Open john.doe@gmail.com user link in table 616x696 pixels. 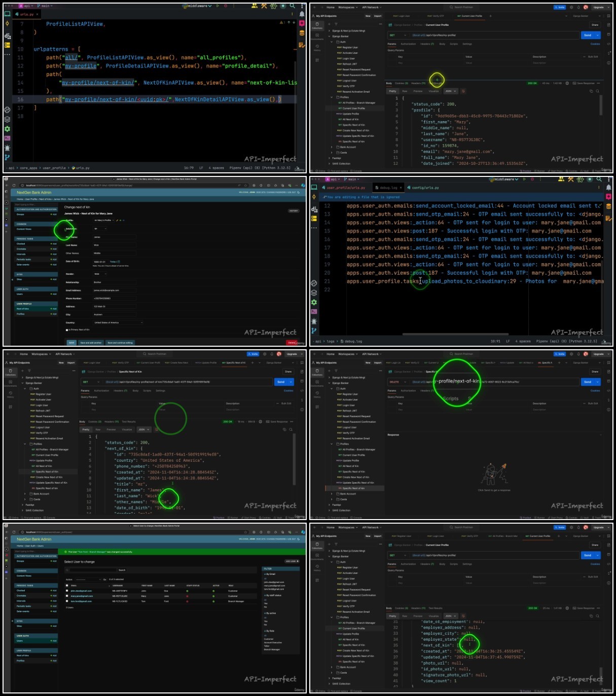[x=82, y=591]
